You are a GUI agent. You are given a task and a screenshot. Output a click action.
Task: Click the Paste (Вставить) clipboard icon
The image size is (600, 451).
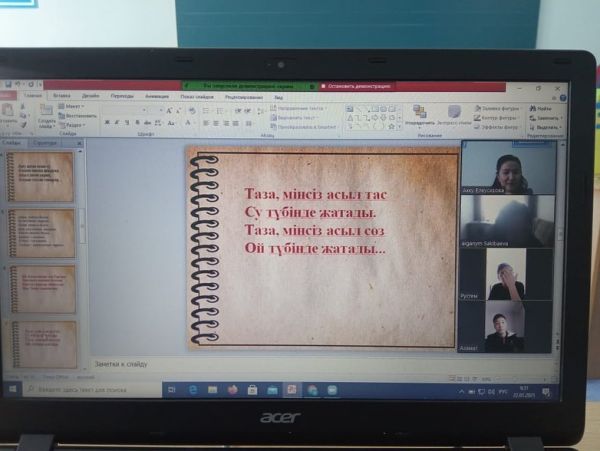point(12,112)
